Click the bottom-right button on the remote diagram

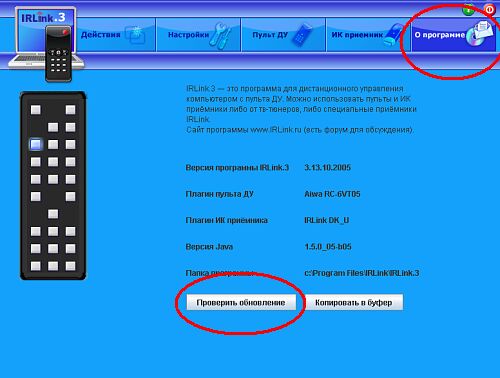[x=70, y=266]
